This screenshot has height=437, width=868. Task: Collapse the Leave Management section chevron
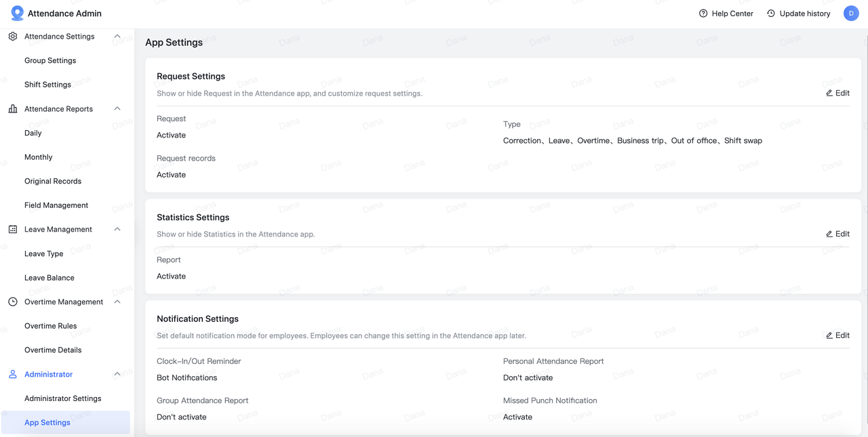[117, 230]
